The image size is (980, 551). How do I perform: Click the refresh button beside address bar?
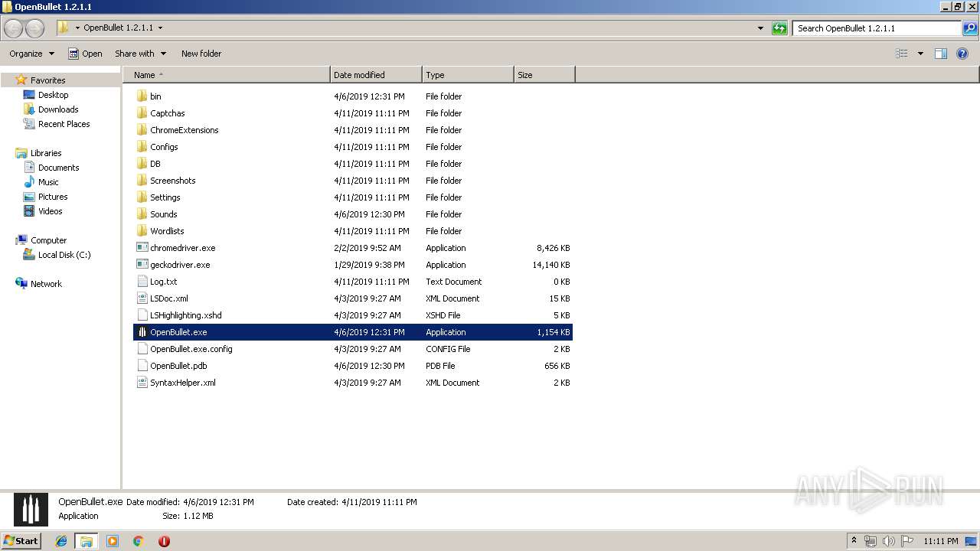pyautogui.click(x=779, y=28)
